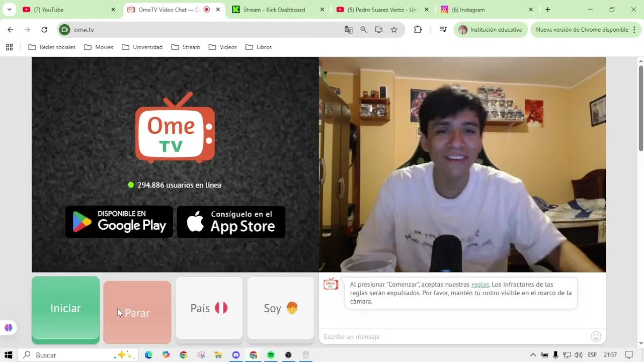Screen dimensions: 644x362
Task: Open the Redes sociales bookmark folder
Action: coord(52,47)
